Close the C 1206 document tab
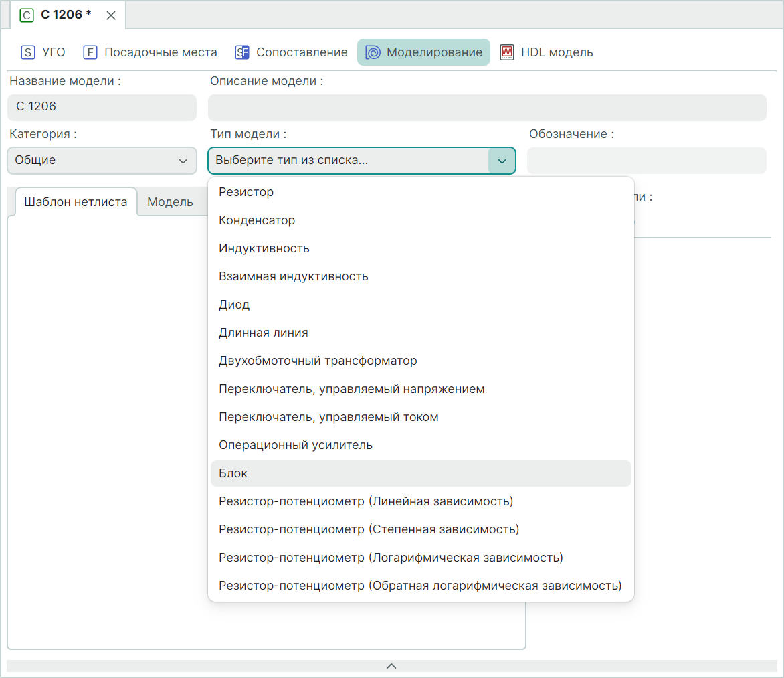784x678 pixels. pos(111,15)
